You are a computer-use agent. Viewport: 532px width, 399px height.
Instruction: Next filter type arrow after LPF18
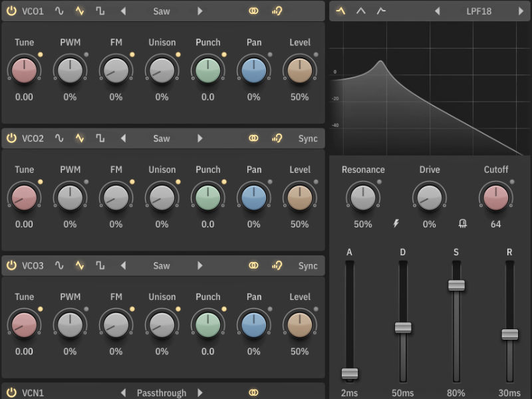[521, 11]
